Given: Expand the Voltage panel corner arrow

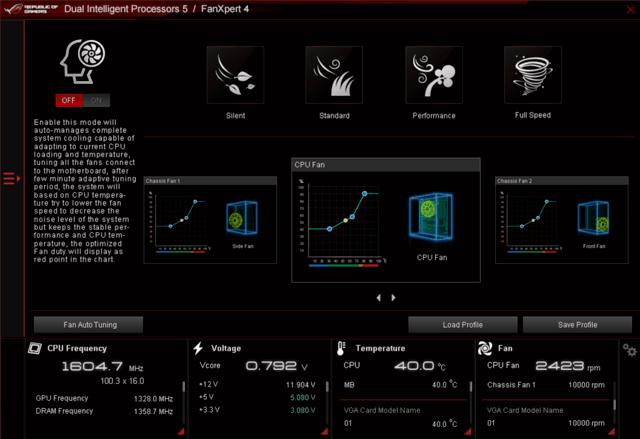Looking at the screenshot, I should point(324,432).
